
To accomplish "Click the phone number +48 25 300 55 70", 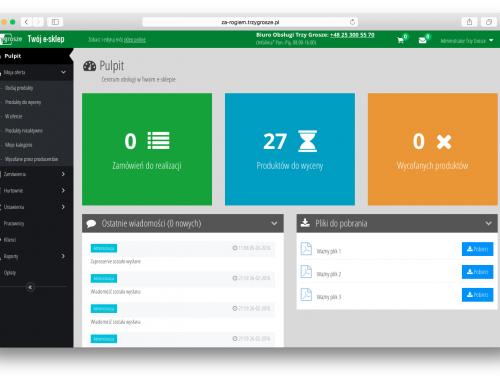I will (x=352, y=35).
